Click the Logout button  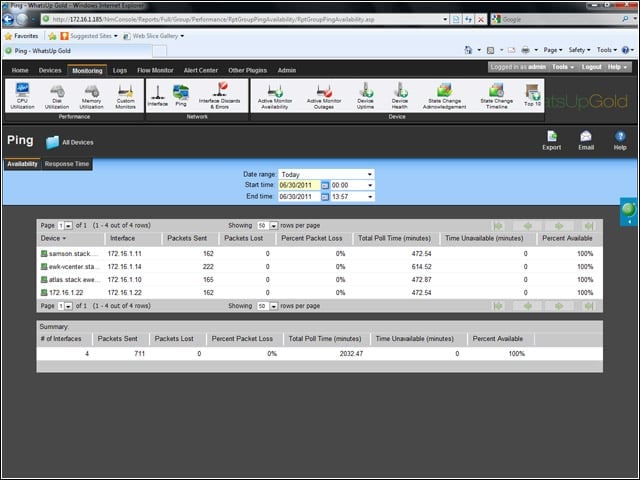pos(591,67)
